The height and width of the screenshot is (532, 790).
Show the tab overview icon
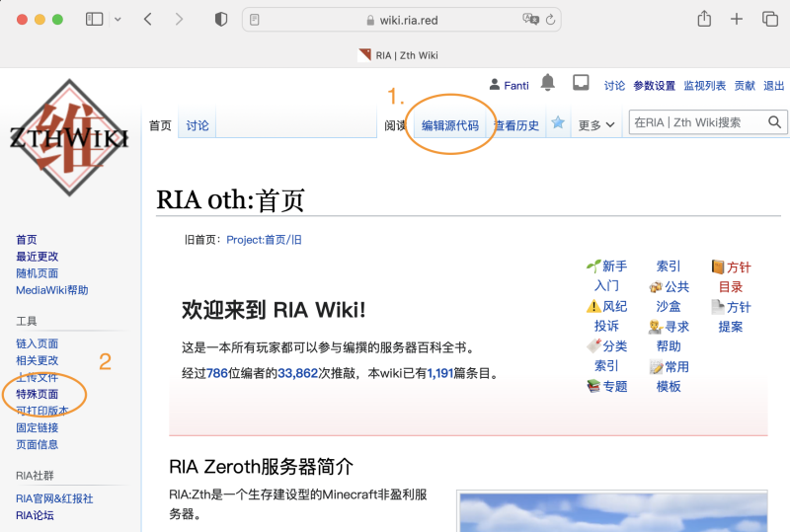tap(770, 19)
